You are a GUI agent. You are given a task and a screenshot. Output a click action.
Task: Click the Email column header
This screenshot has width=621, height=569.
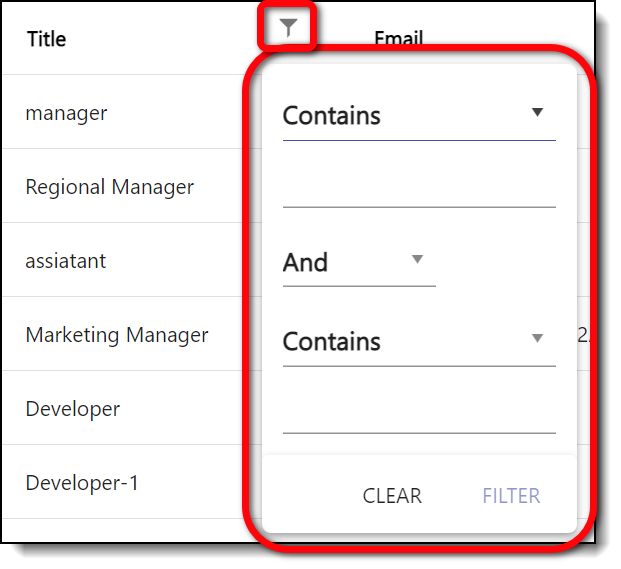coord(398,39)
